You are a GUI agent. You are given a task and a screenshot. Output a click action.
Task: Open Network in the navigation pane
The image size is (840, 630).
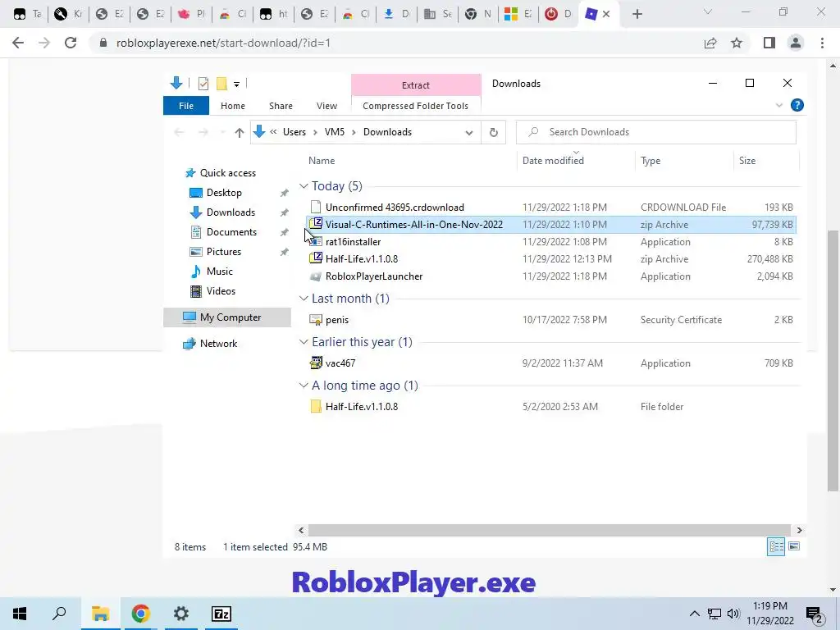coord(218,344)
